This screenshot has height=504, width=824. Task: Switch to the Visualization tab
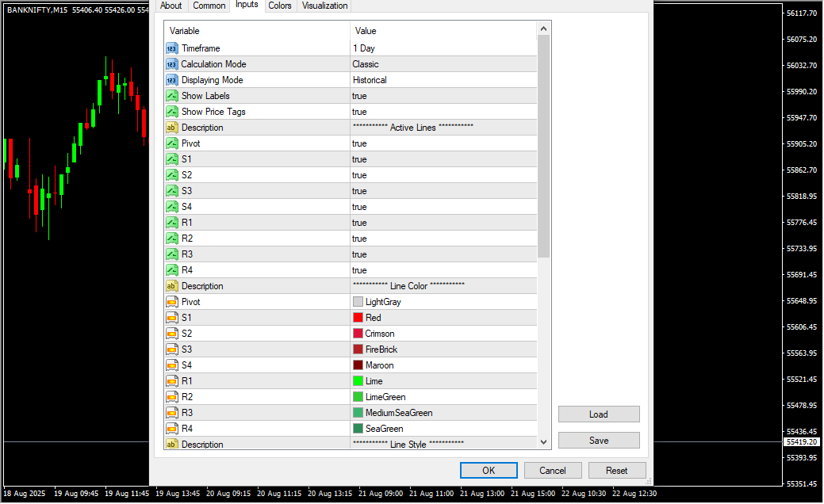[x=324, y=6]
